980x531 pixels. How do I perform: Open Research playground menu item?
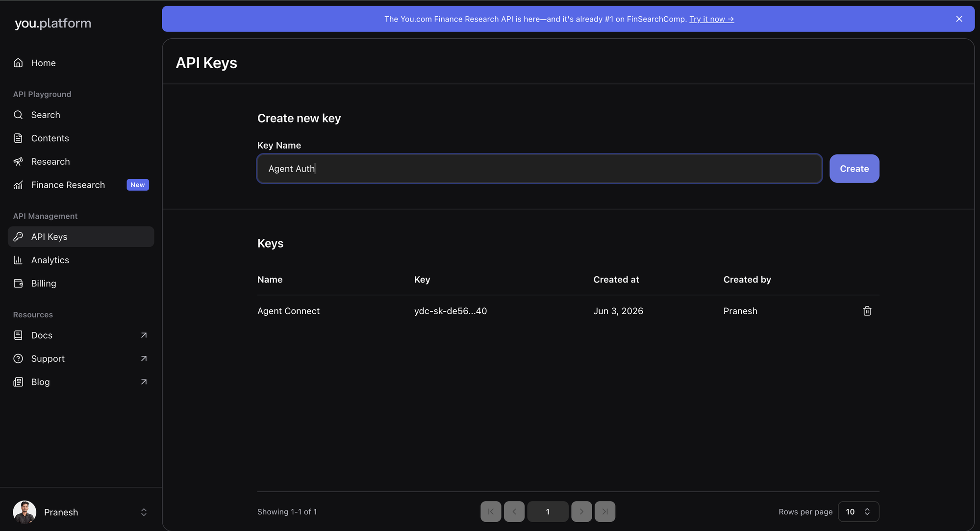pos(81,161)
